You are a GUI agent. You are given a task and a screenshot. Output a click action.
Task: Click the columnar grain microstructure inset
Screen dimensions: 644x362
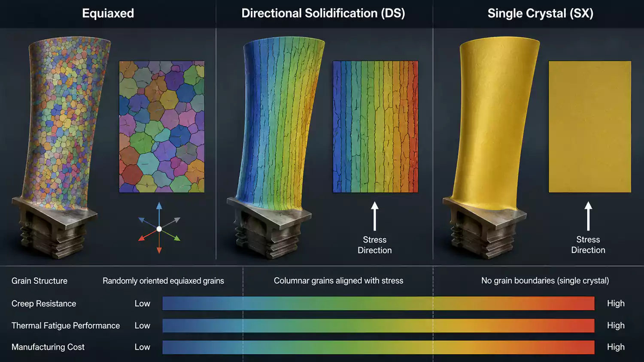(375, 127)
